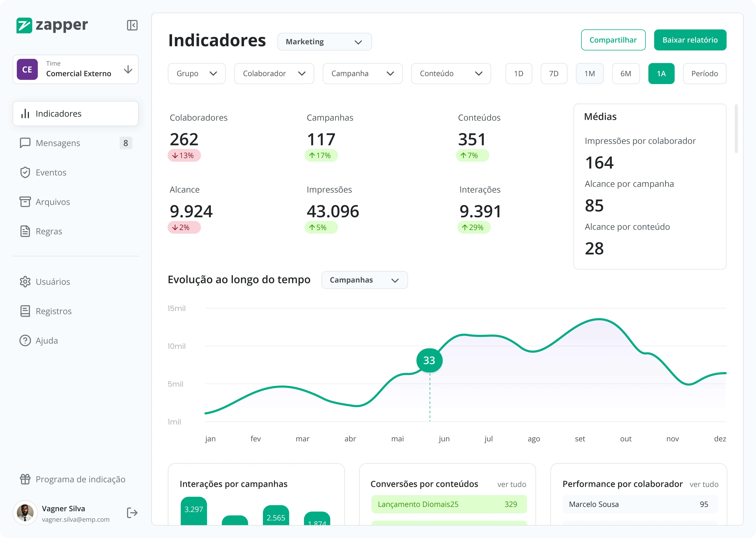
Task: Open the Grupo filter dropdown
Action: (x=197, y=74)
